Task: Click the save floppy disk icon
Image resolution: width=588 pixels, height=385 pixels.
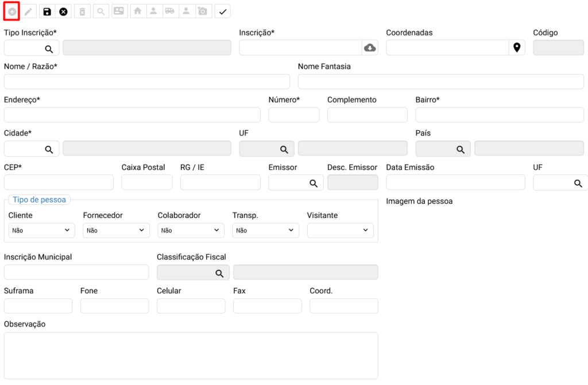Action: pos(47,11)
